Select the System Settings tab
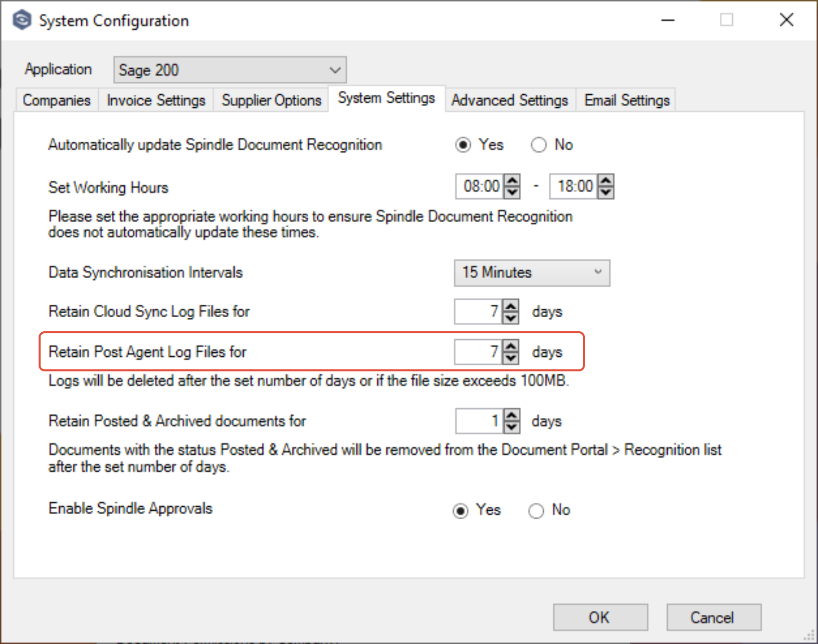818x644 pixels. [x=386, y=98]
